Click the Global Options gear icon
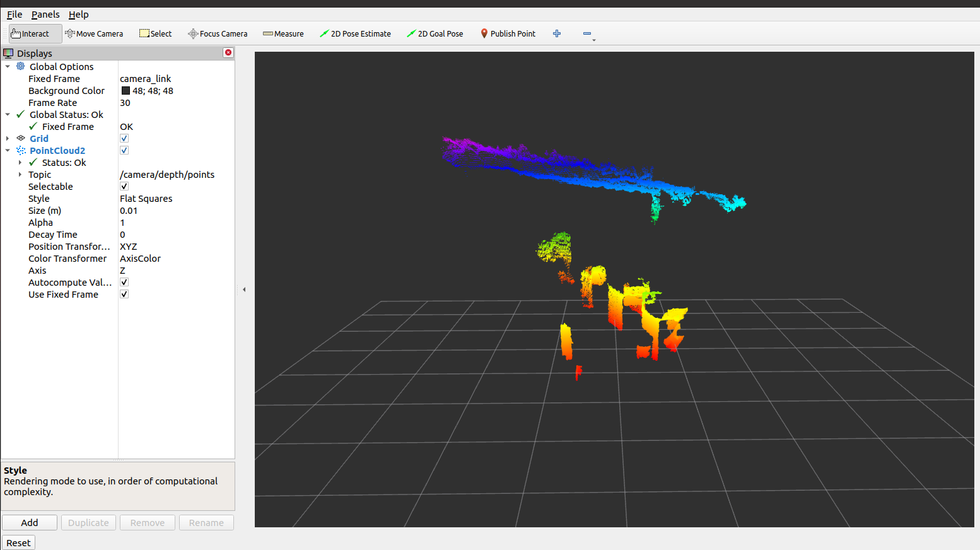Viewport: 980px width, 550px height. [21, 66]
